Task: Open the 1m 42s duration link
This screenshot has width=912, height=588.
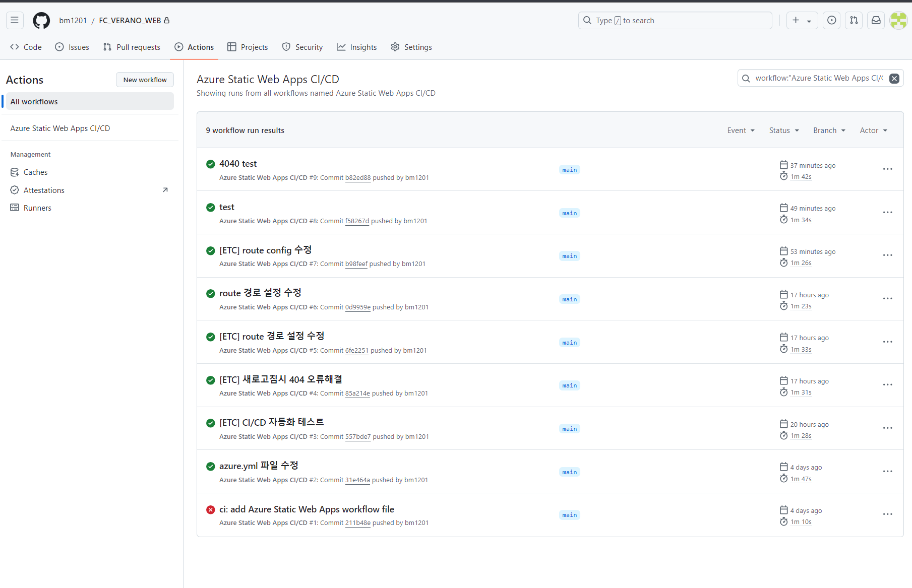Action: (801, 177)
